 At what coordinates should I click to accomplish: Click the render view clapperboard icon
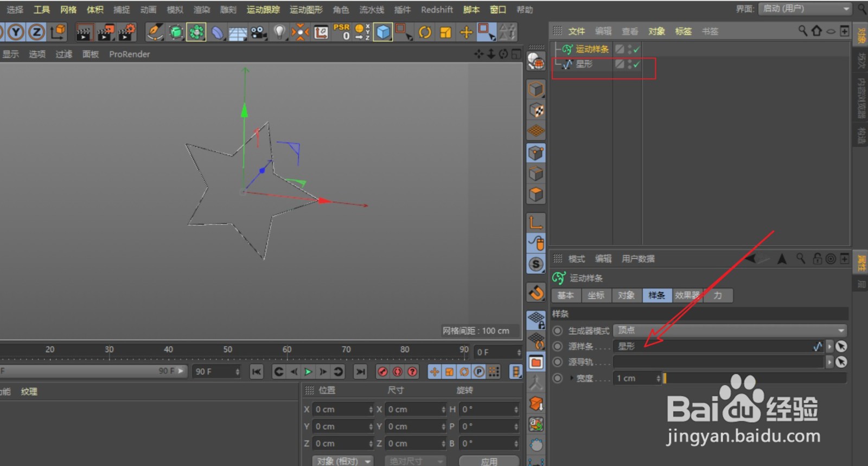pos(84,33)
